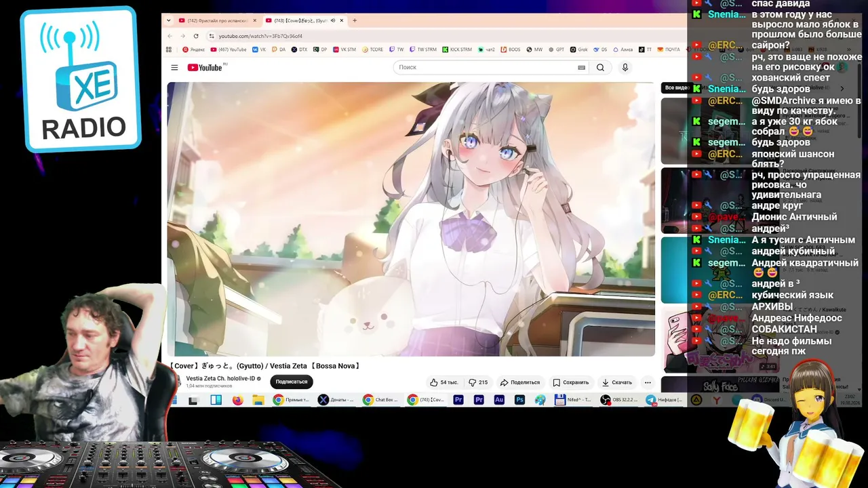Viewport: 868px width, 488px height.
Task: Open Firefox from the taskbar
Action: [237, 400]
